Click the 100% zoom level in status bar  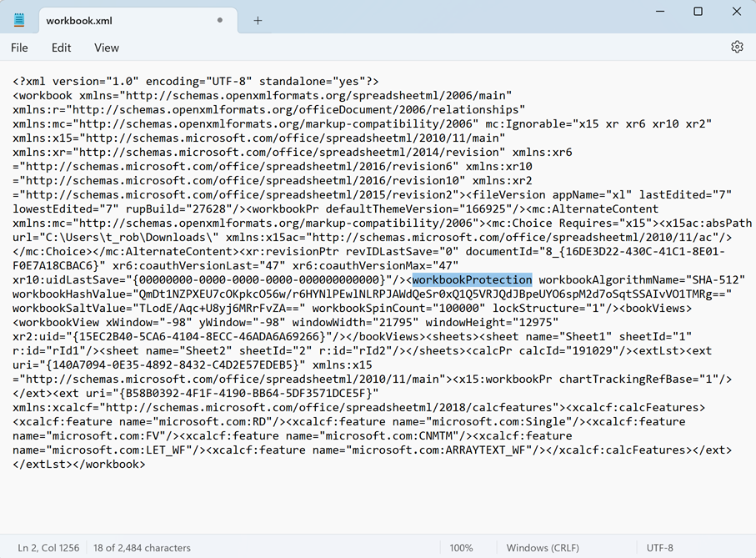coord(461,548)
